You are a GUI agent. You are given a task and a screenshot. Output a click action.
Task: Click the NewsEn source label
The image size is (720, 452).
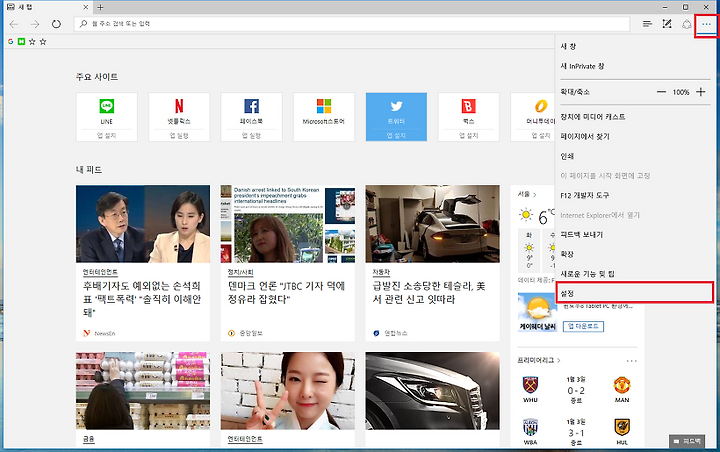point(105,333)
